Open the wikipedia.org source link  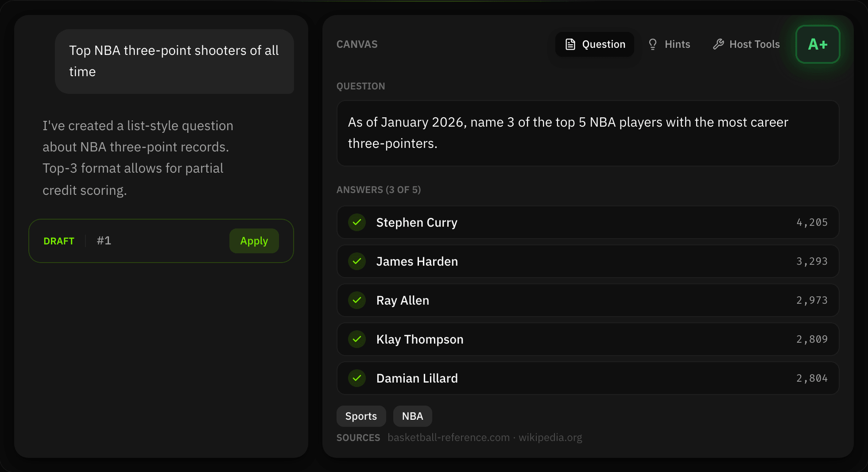550,437
